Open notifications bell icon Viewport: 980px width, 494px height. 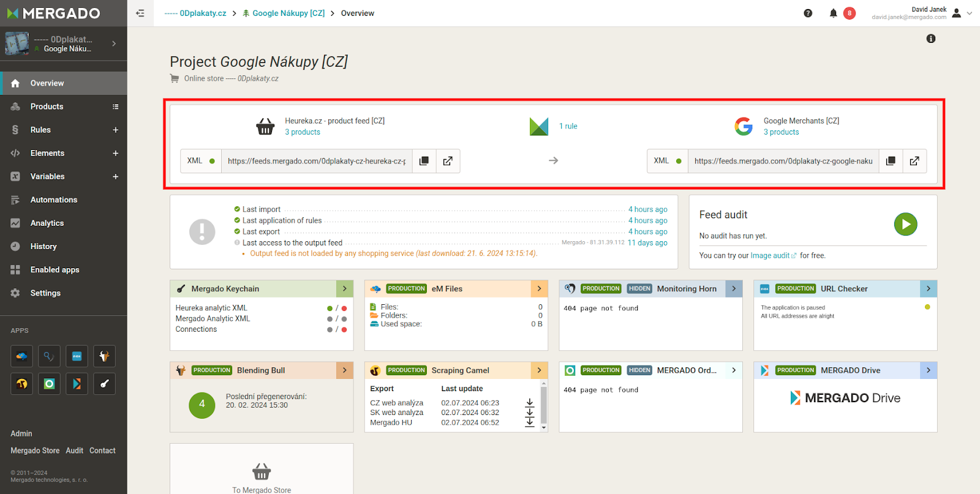pos(833,13)
